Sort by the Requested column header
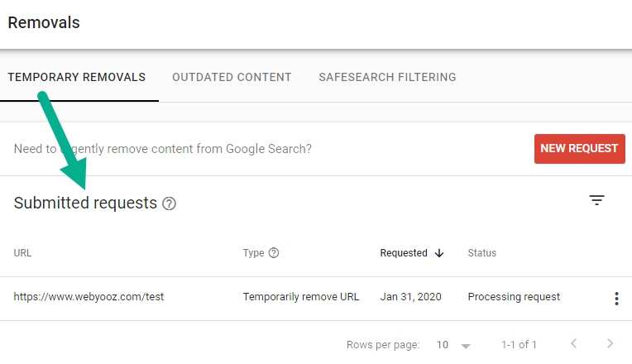This screenshot has width=632, height=364. [404, 253]
